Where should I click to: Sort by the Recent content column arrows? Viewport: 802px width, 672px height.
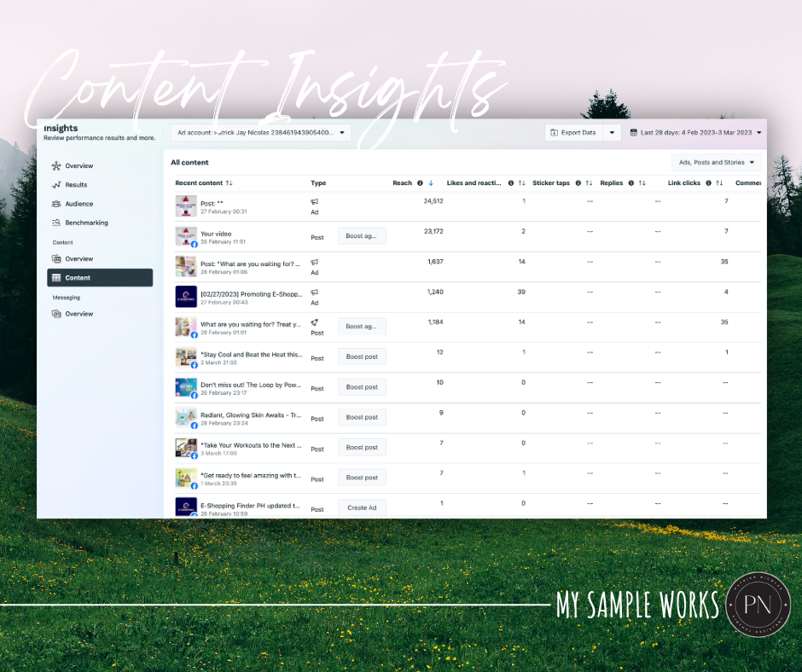[x=230, y=182]
